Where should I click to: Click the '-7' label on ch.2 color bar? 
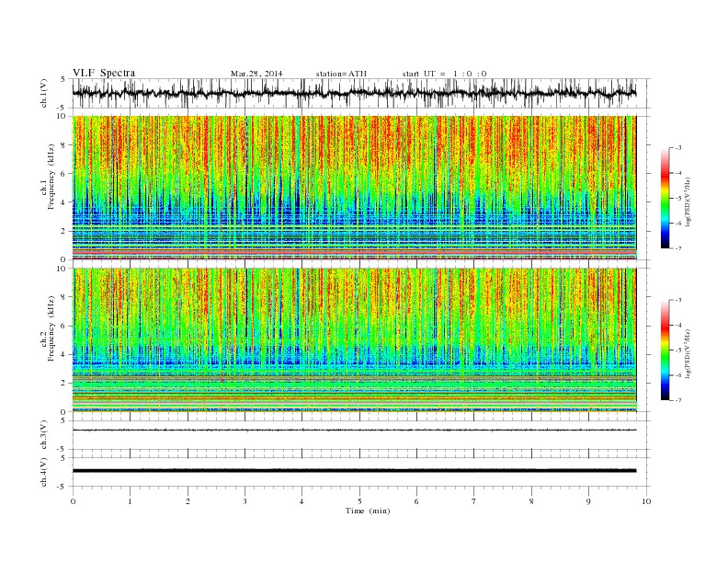[x=678, y=400]
